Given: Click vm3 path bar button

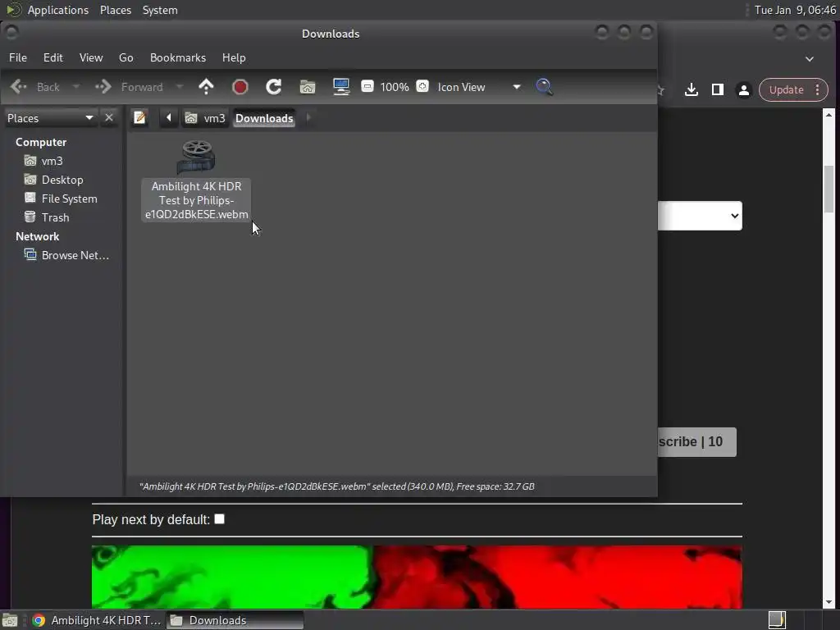Looking at the screenshot, I should pos(205,118).
